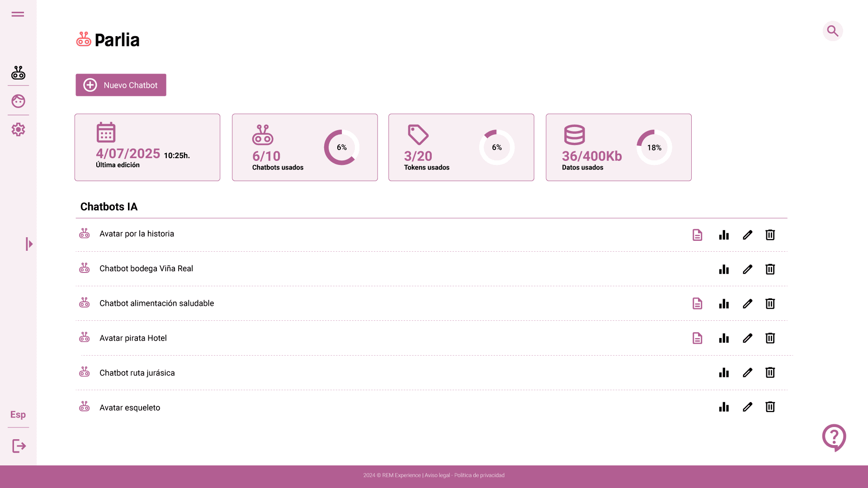Delete Avatar por la historia
The image size is (868, 488).
pyautogui.click(x=770, y=235)
